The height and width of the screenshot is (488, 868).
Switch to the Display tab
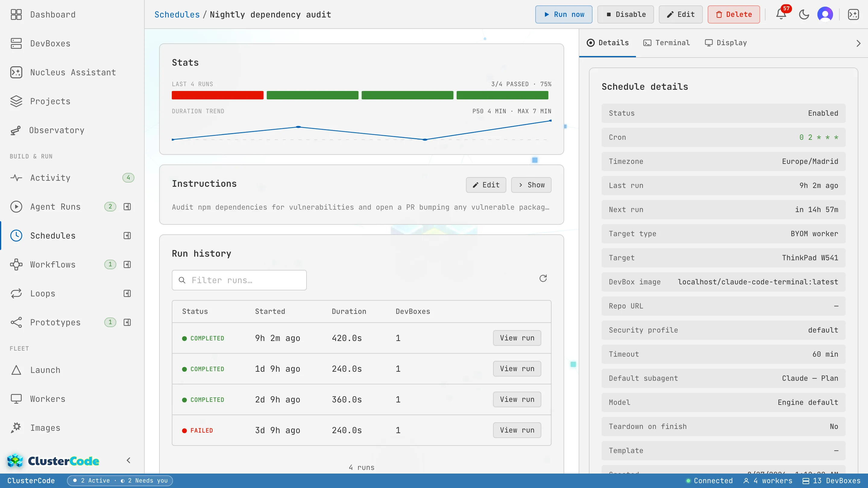[x=726, y=43]
